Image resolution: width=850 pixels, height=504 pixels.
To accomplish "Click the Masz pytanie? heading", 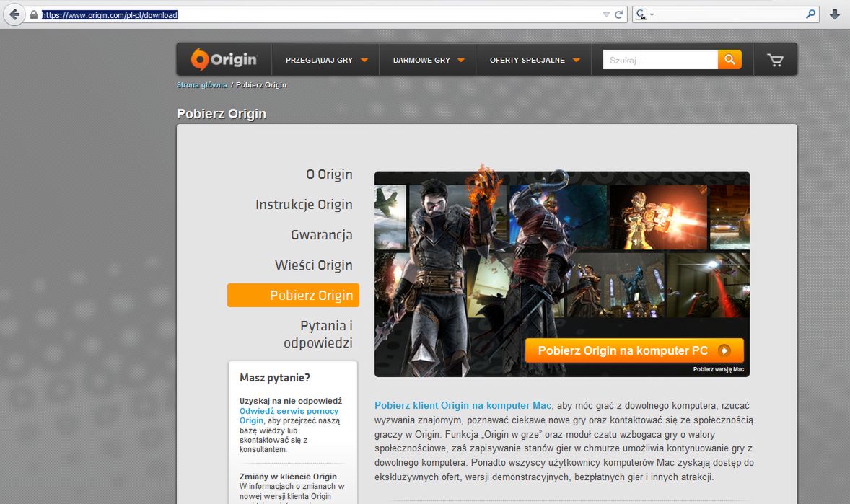I will [275, 378].
